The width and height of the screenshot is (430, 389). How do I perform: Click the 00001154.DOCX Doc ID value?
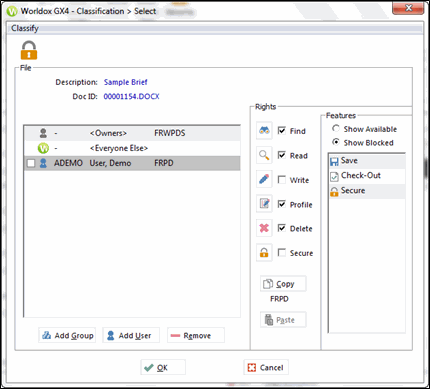131,96
